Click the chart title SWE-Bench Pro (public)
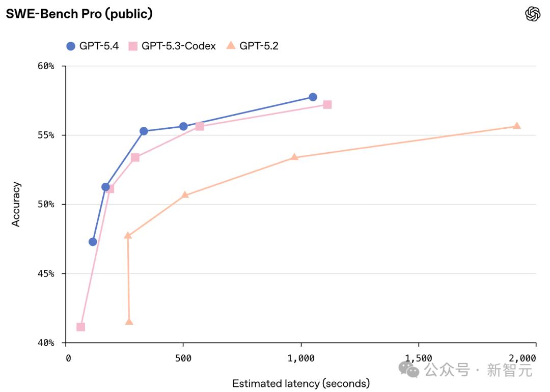 79,14
